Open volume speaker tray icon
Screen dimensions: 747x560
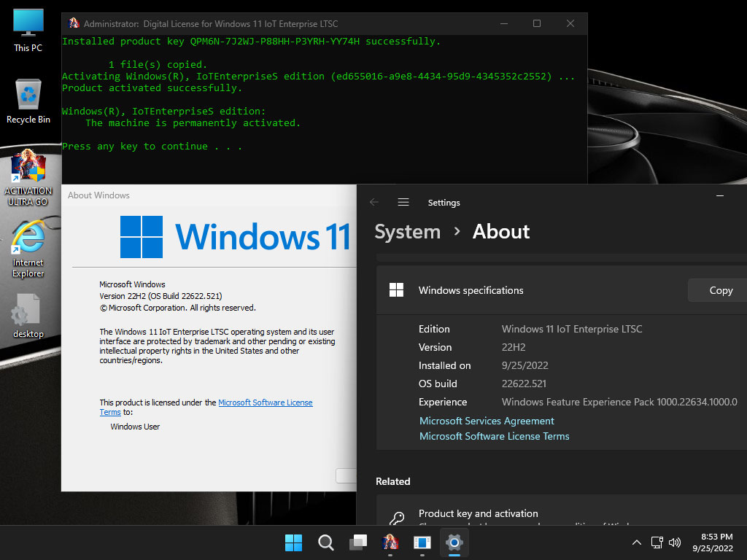point(675,542)
